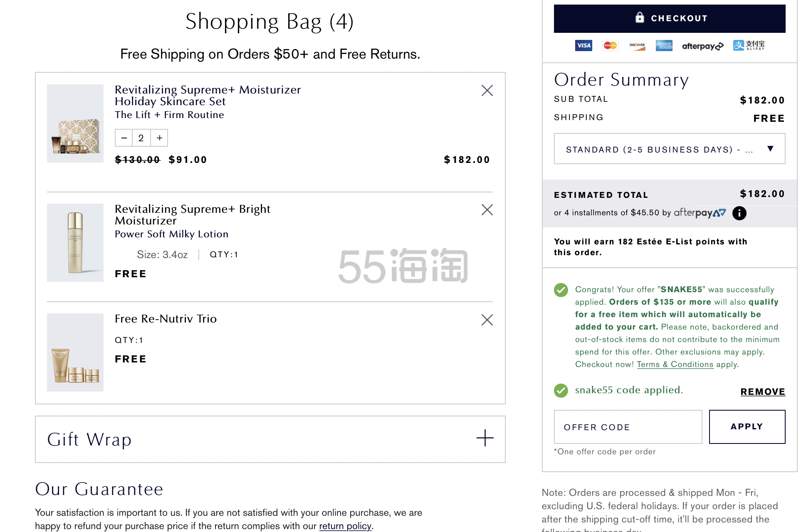Open the Terms & Conditions link

(675, 365)
